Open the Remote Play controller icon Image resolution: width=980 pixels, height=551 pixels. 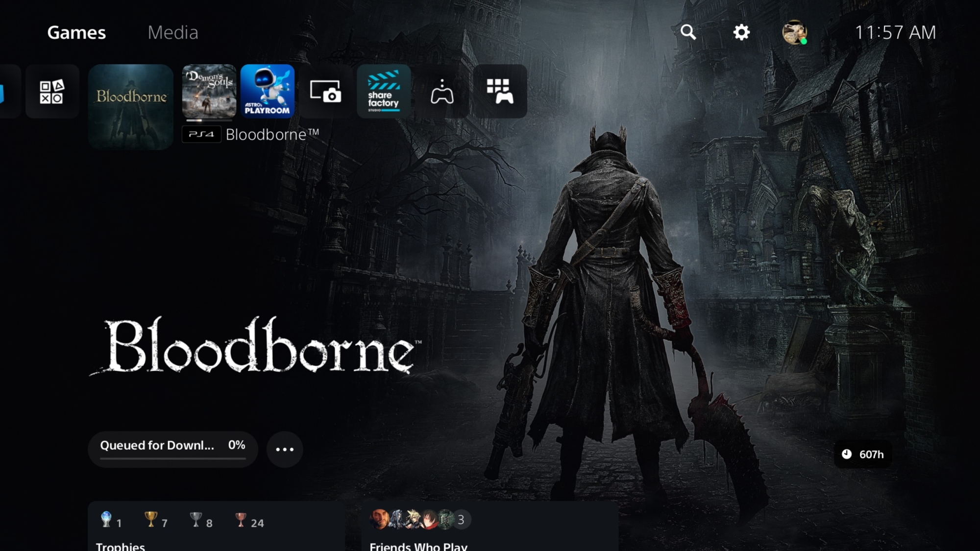click(x=442, y=91)
